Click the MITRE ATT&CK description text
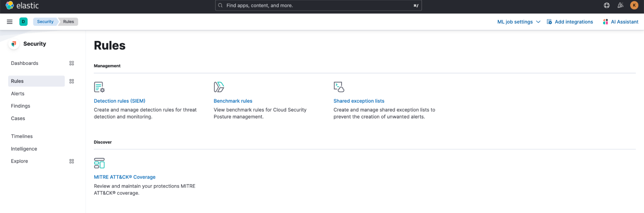The height and width of the screenshot is (213, 644). coord(145,189)
